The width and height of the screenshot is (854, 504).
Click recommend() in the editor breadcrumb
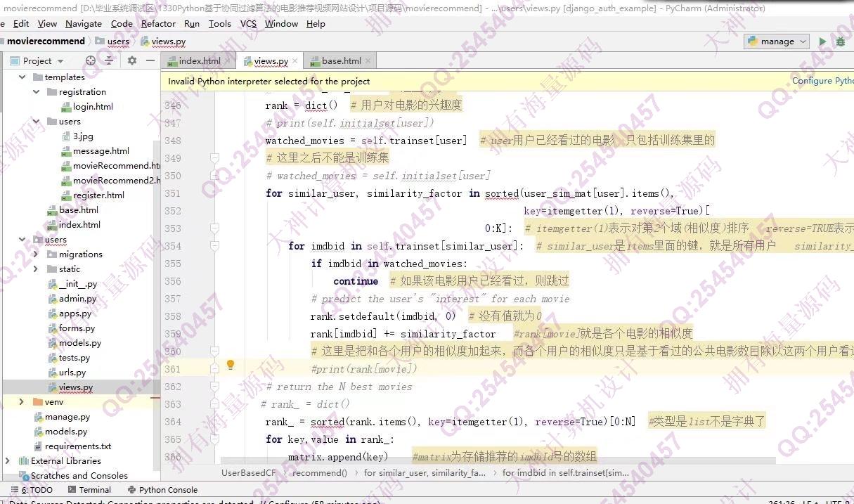[x=320, y=473]
